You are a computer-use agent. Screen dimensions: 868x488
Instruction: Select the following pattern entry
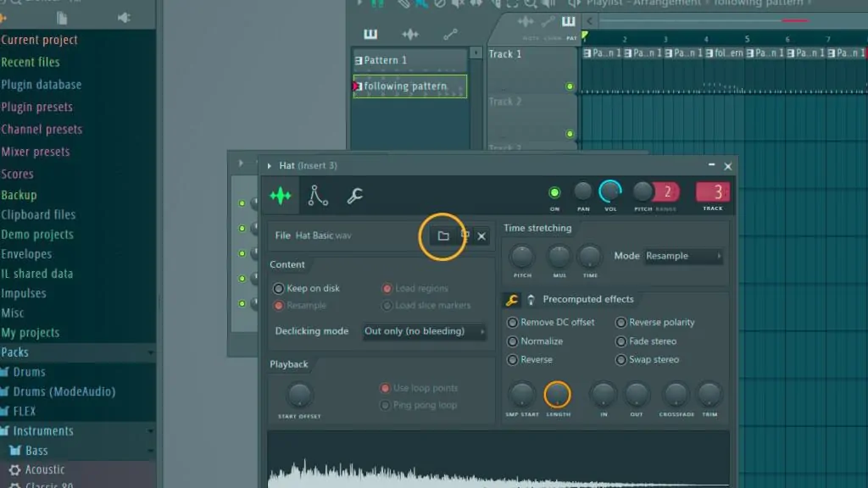click(410, 86)
